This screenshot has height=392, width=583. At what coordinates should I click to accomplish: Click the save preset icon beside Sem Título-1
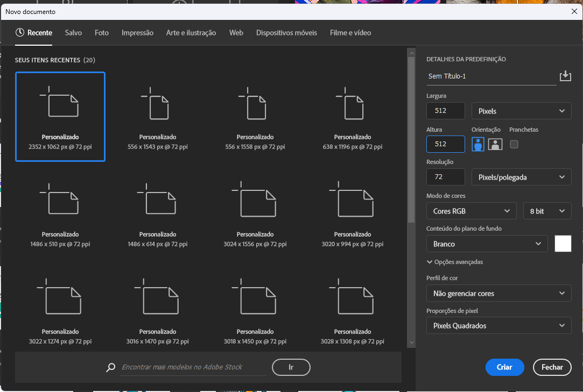click(565, 76)
